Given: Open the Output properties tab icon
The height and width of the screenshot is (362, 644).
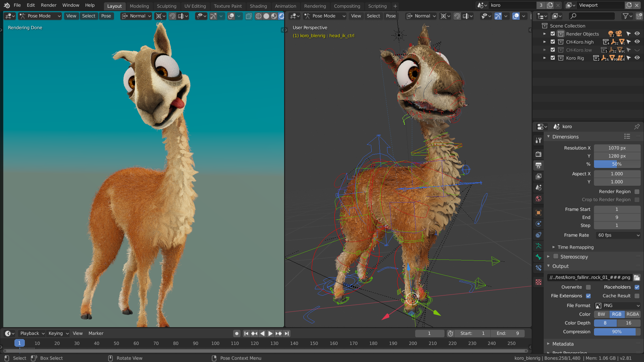Looking at the screenshot, I should (538, 165).
